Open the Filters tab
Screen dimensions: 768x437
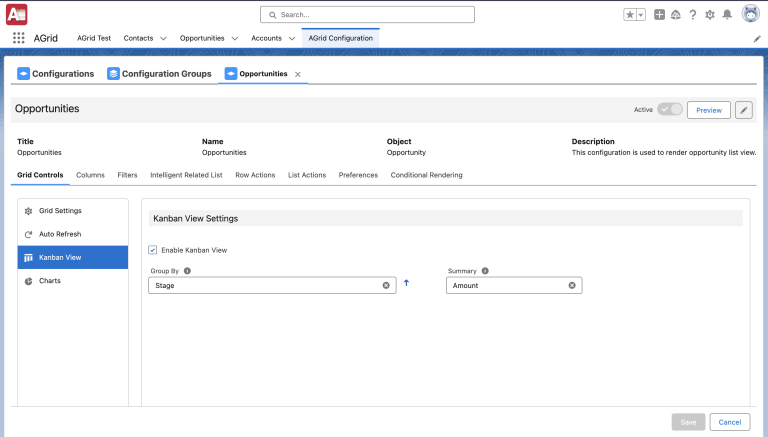coord(127,175)
